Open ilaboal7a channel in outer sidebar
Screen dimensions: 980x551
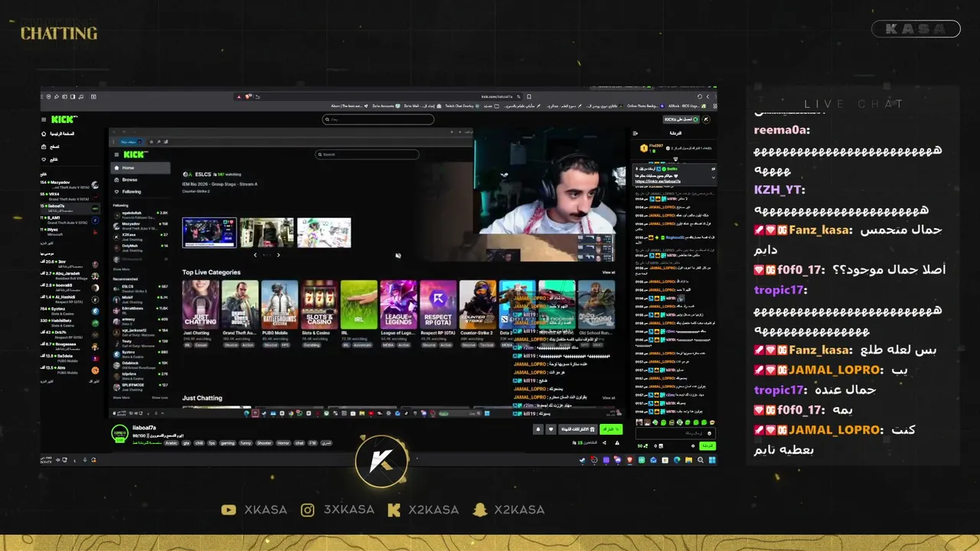click(70, 207)
